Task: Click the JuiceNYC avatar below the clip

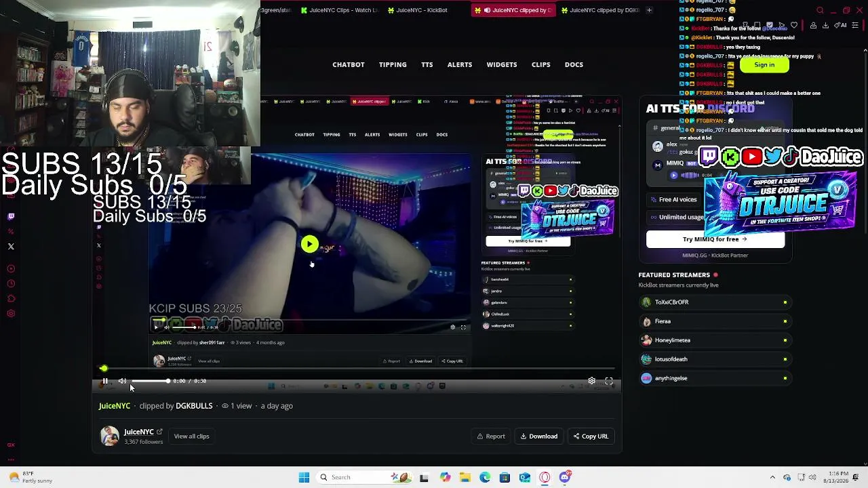Action: 109,436
